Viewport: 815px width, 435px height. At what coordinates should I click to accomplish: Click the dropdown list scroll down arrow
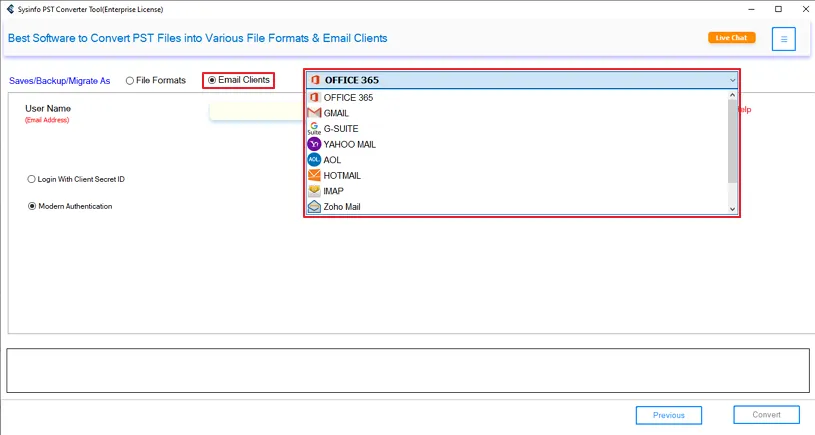tap(732, 209)
